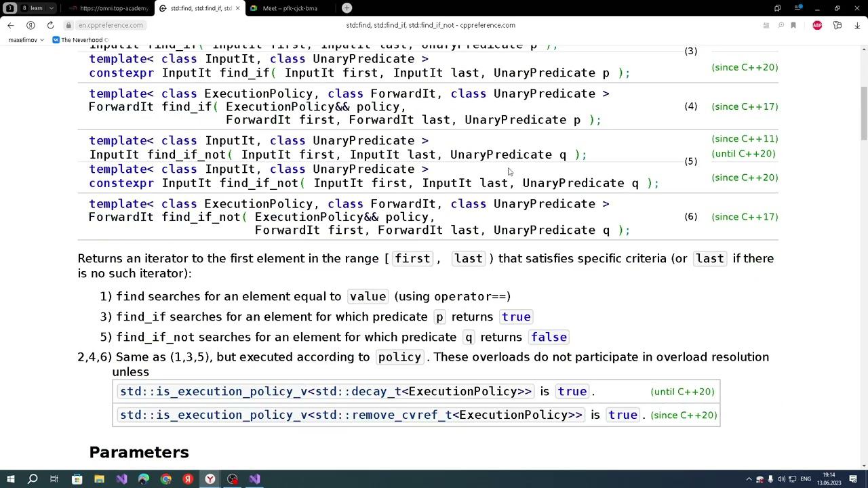868x488 pixels.
Task: Show hidden system tray icons
Action: (x=749, y=479)
